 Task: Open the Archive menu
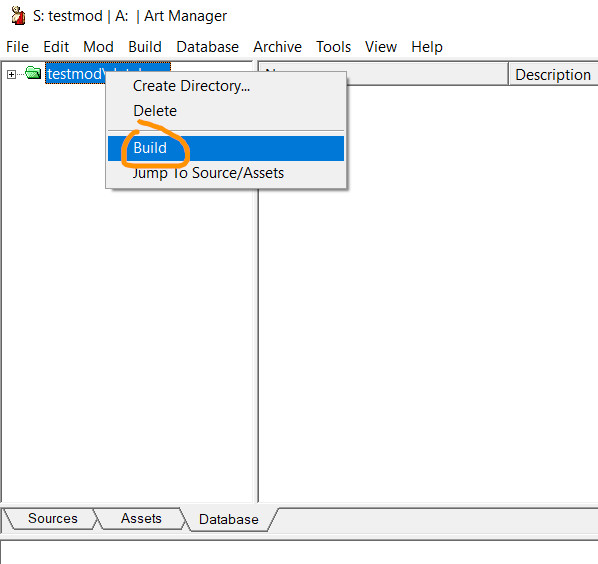click(277, 47)
